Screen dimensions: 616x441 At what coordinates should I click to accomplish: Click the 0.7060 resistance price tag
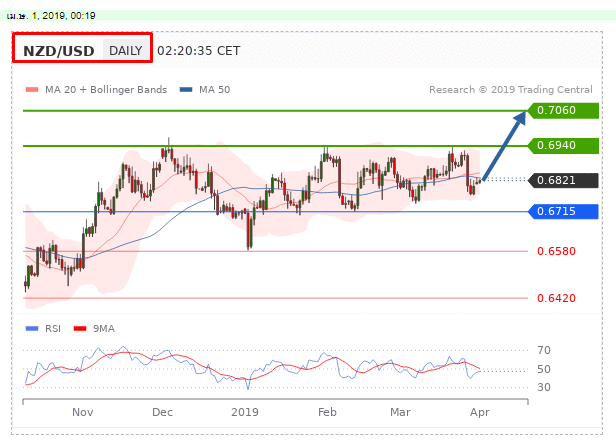(563, 110)
